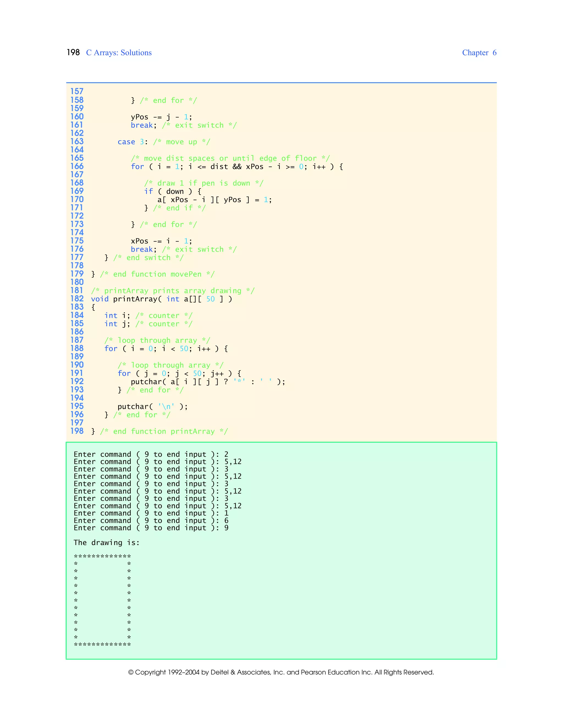The width and height of the screenshot is (563, 728).
Task: Click code line "yPos -= j - 1;"
Action: 161,117
